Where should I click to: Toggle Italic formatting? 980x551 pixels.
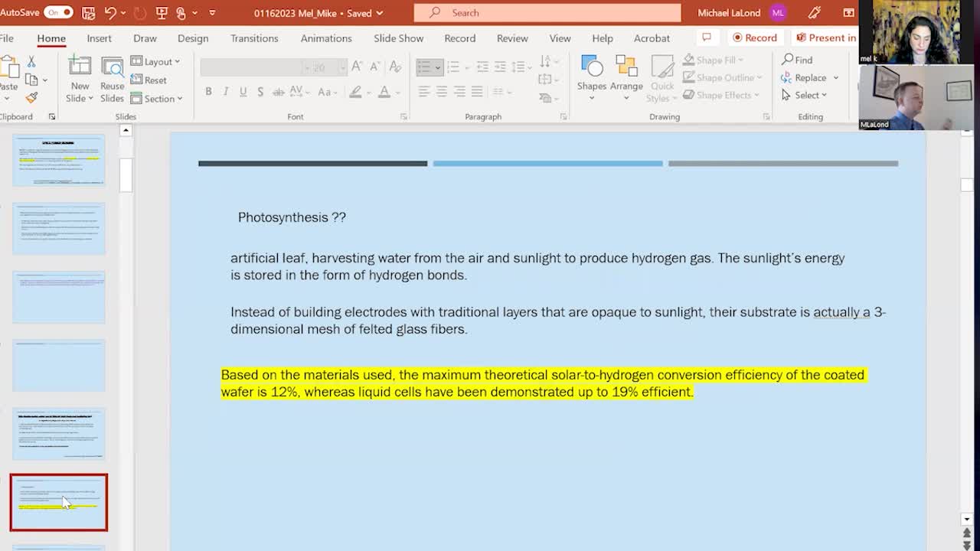226,92
